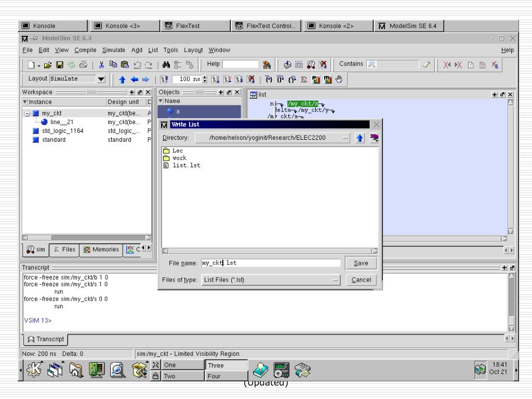
Task: Cut selection with the scissors icon
Action: click(101, 65)
